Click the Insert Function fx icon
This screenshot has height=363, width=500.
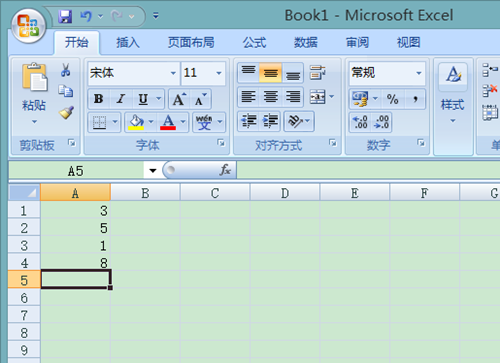[225, 170]
